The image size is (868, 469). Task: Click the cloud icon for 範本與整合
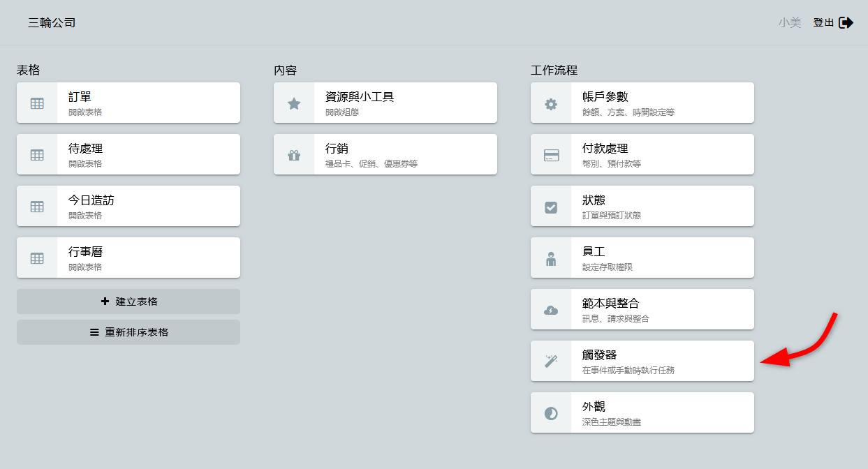pos(551,310)
